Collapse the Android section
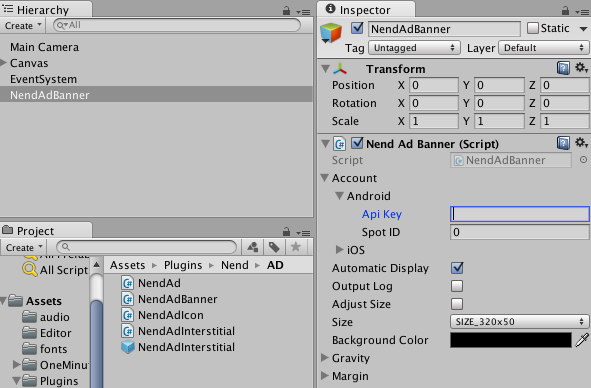The width and height of the screenshot is (591, 388). (340, 196)
